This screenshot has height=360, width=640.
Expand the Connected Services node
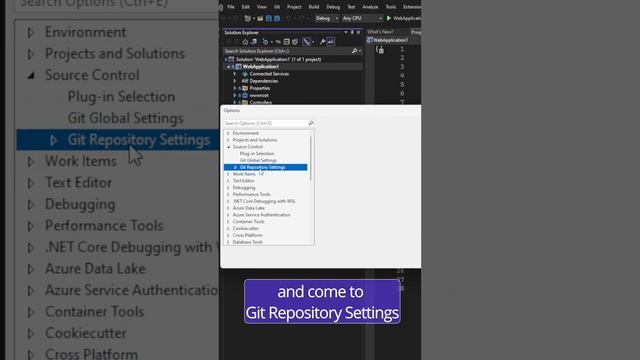point(235,74)
